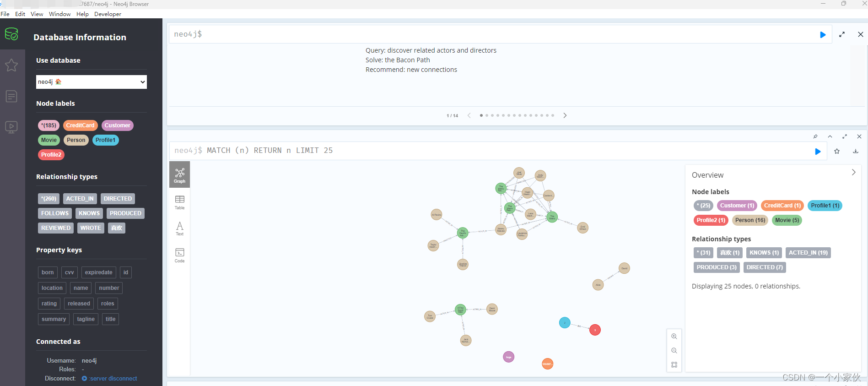Viewport: 868px width, 386px height.
Task: Open the Database Information sidebar icon
Action: point(11,34)
